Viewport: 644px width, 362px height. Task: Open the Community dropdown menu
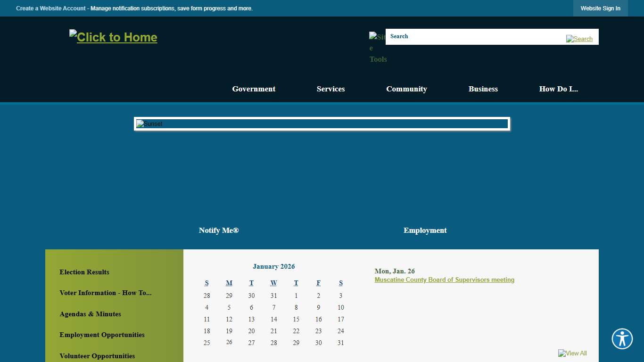[x=406, y=89]
